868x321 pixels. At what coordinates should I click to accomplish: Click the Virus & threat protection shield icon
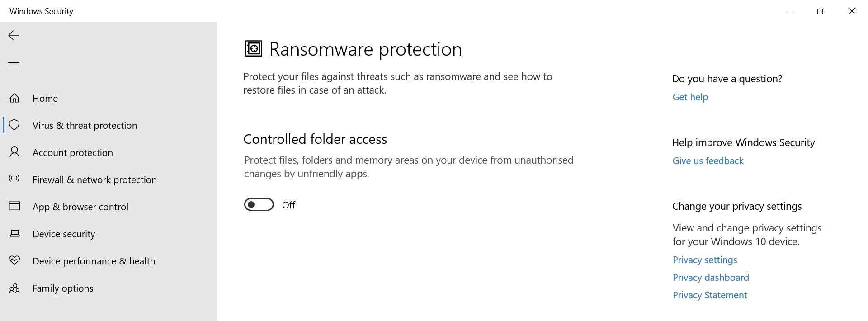(14, 125)
